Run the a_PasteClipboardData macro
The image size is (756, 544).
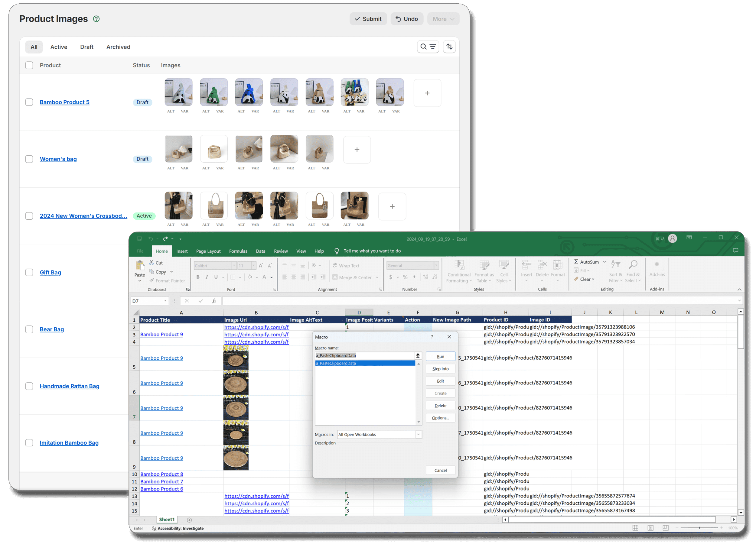point(440,356)
